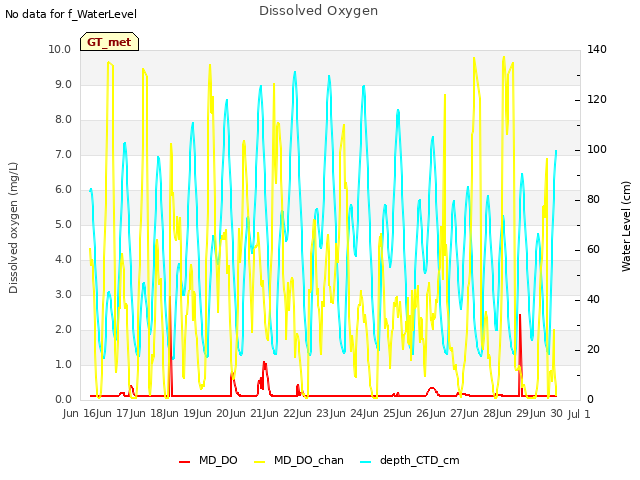The height and width of the screenshot is (480, 640).
Task: Click the 5.0 tick on left axis
Action: [x=63, y=224]
